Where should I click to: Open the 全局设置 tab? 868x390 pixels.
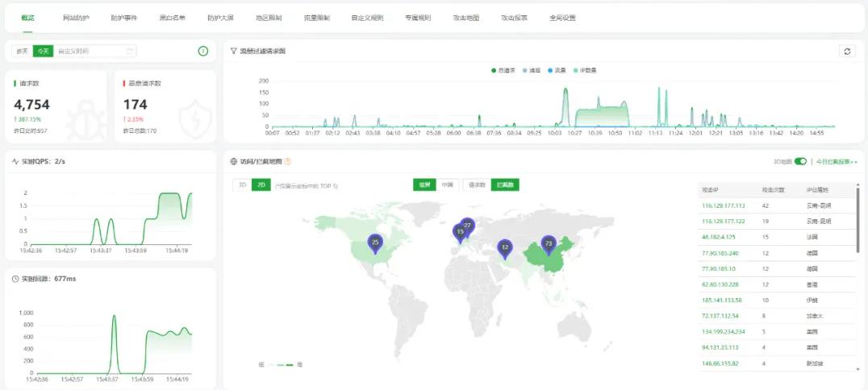point(562,18)
